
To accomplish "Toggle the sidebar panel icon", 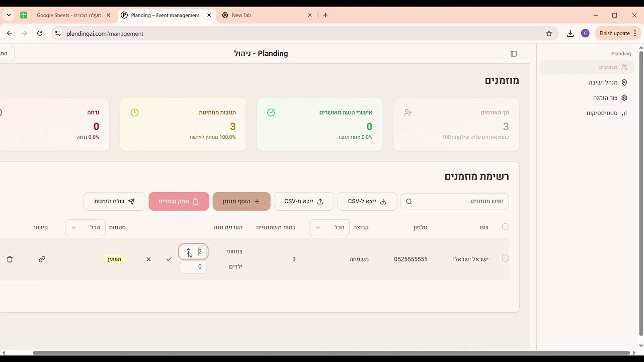I will 513,54.
